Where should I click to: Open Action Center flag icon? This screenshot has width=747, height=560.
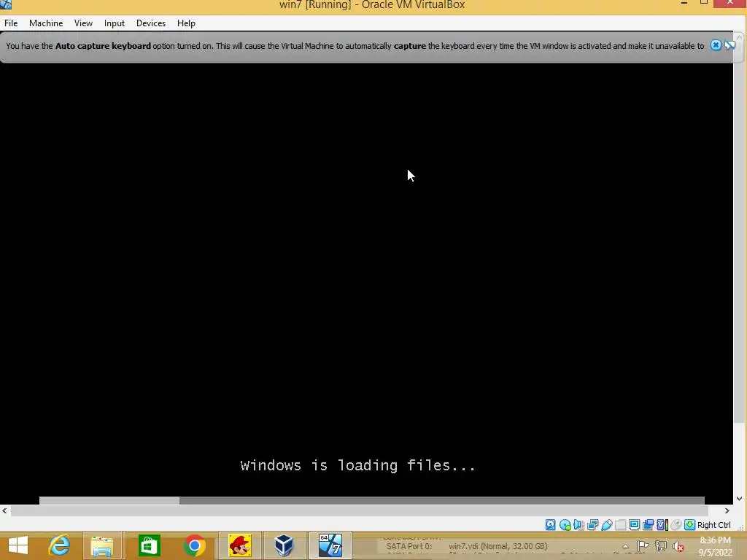[643, 545]
